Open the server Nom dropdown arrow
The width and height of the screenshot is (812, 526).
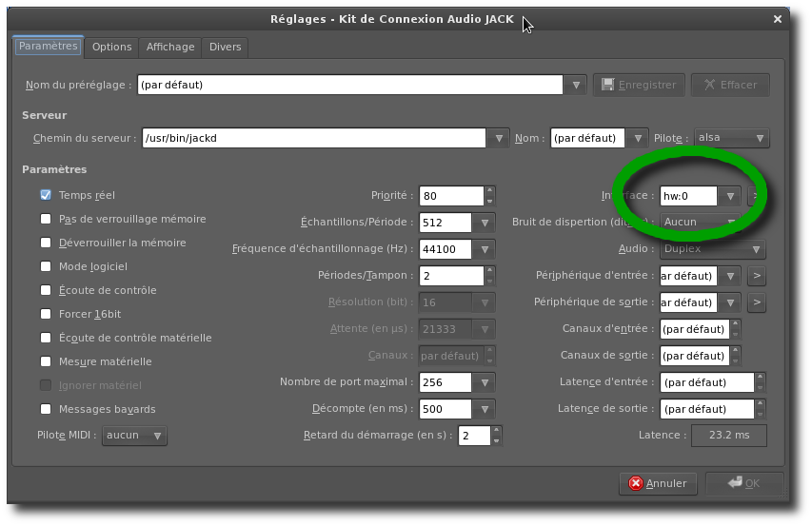(638, 138)
